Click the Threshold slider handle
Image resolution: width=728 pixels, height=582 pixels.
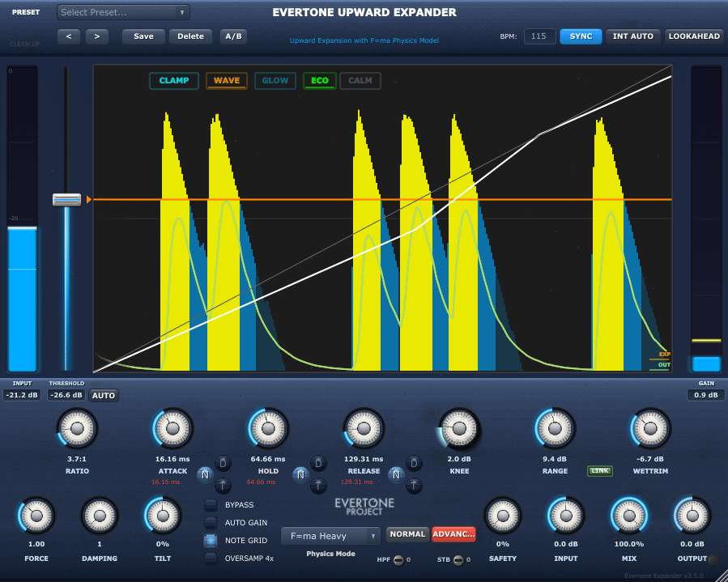click(x=66, y=200)
